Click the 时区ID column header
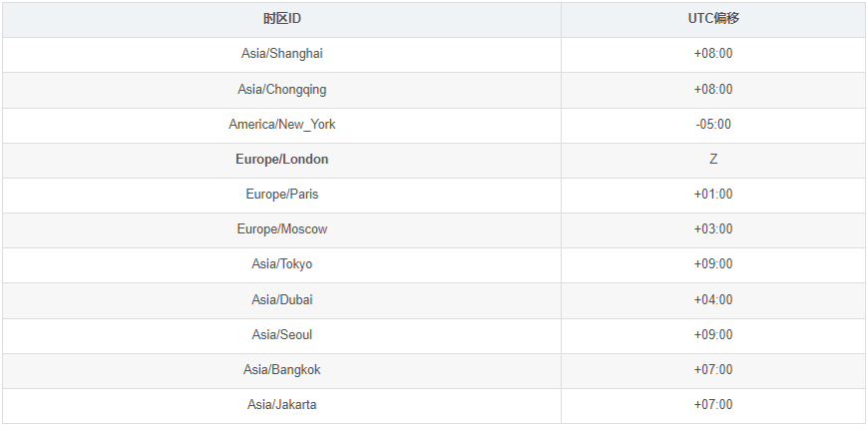Viewport: 868px width, 430px height. (282, 19)
